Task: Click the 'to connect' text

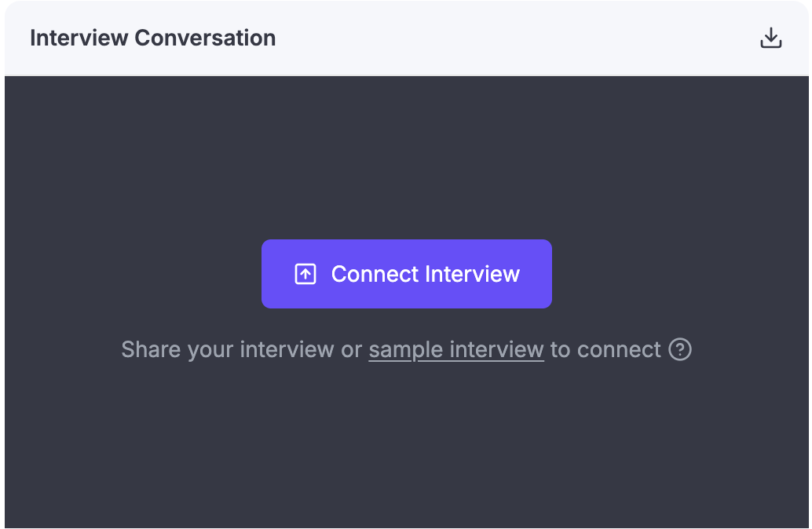Action: [x=605, y=349]
